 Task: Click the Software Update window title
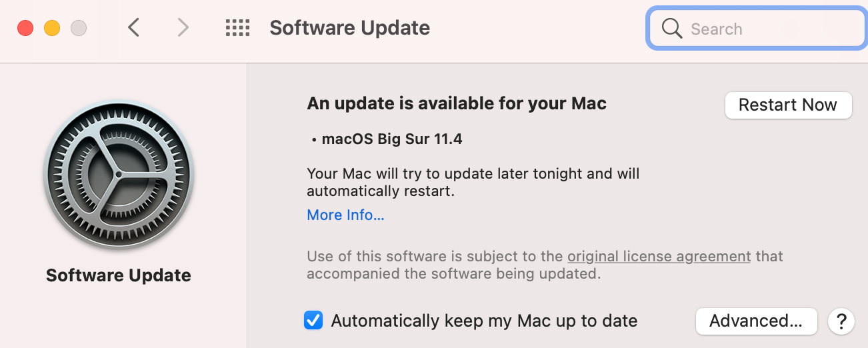point(349,28)
